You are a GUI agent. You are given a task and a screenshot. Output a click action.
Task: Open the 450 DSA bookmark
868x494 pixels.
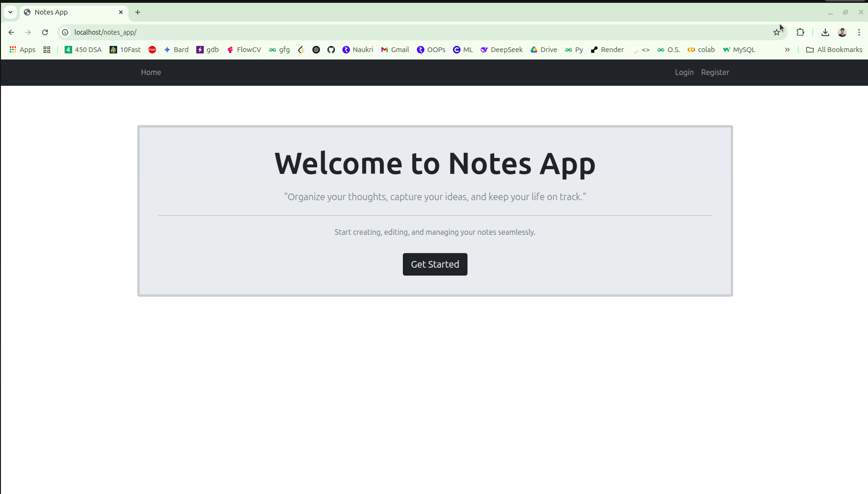[x=83, y=50]
